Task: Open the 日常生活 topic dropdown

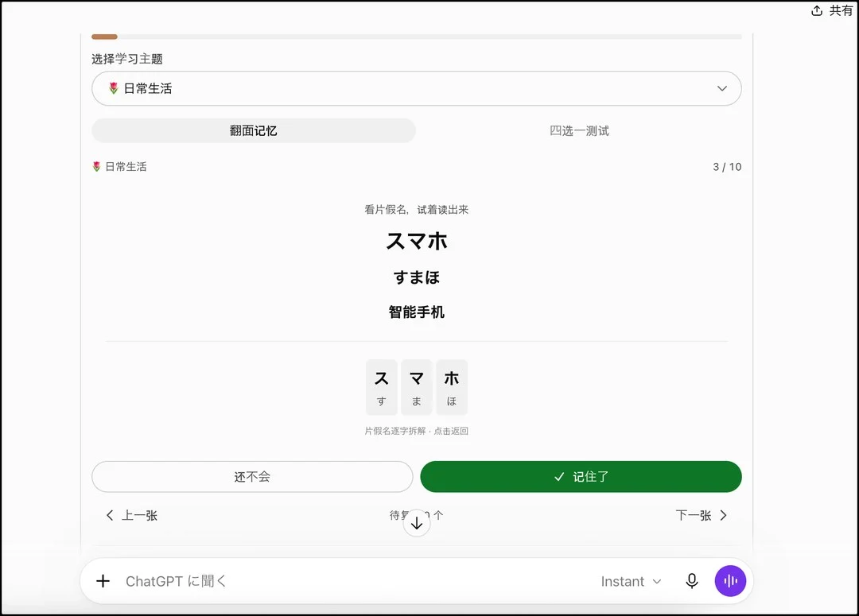Action: 416,88
